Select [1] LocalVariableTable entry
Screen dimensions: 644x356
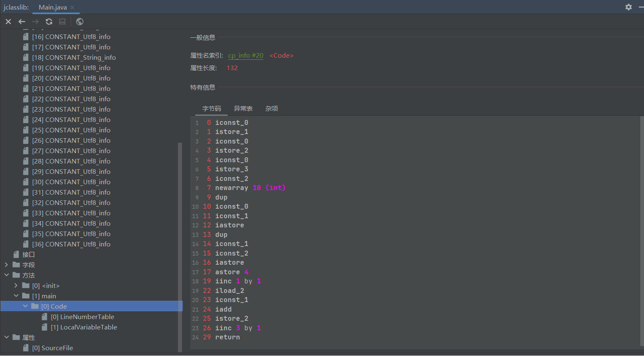[x=84, y=327]
